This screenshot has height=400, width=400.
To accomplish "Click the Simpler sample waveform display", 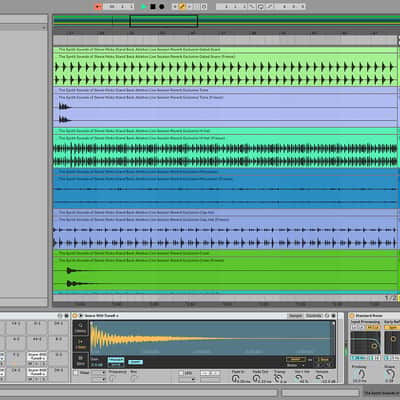I will pyautogui.click(x=211, y=338).
